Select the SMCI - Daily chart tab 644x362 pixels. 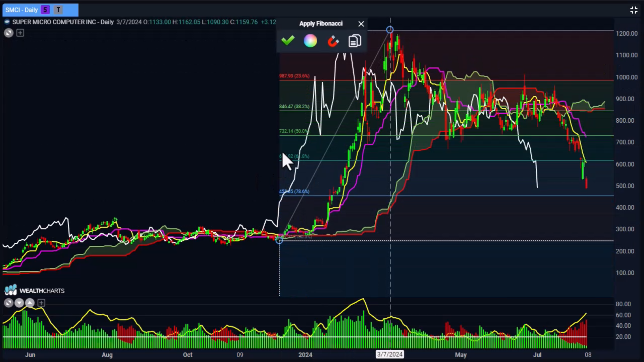coord(40,10)
